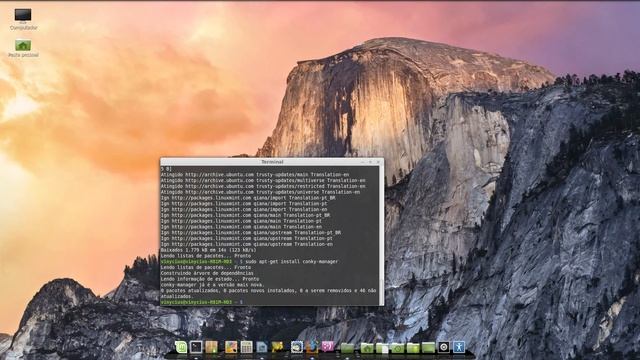
Task: Open the yellow icon in the dock
Action: tap(277, 347)
